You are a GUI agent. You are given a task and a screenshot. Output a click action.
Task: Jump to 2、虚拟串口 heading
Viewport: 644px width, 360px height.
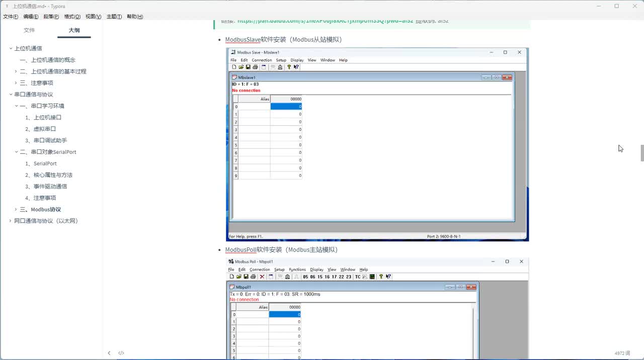pos(41,129)
